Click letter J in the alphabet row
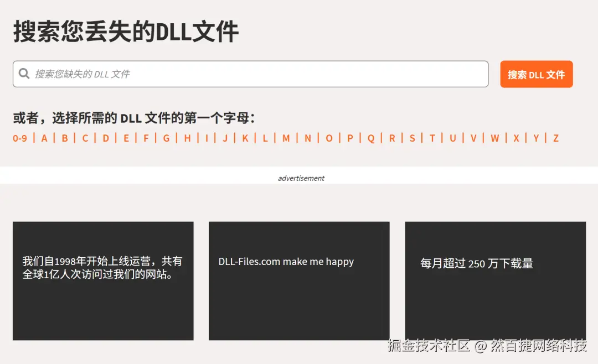 point(224,138)
